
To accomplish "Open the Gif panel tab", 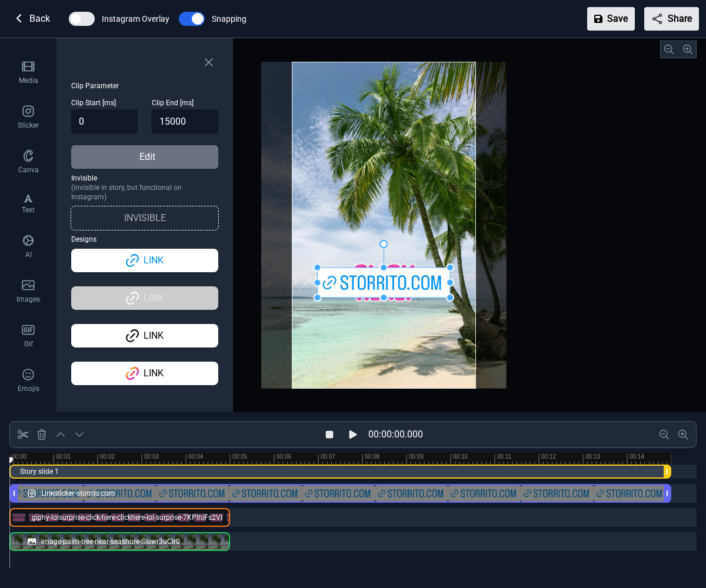I will (28, 335).
